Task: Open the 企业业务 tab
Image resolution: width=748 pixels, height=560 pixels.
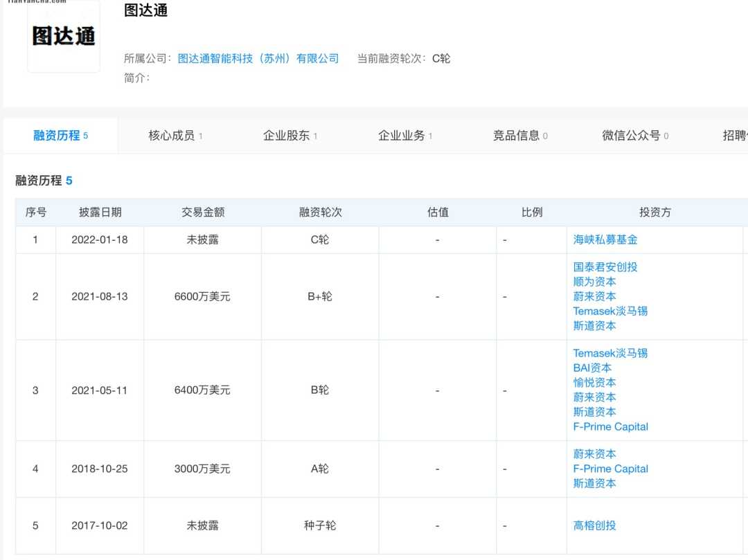Action: tap(405, 136)
